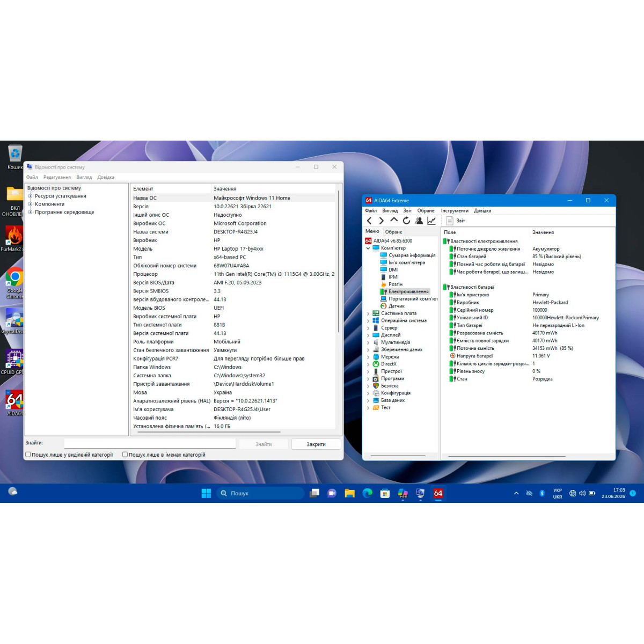Focus the Знайти search field
This screenshot has width=644, height=644.
click(150, 443)
